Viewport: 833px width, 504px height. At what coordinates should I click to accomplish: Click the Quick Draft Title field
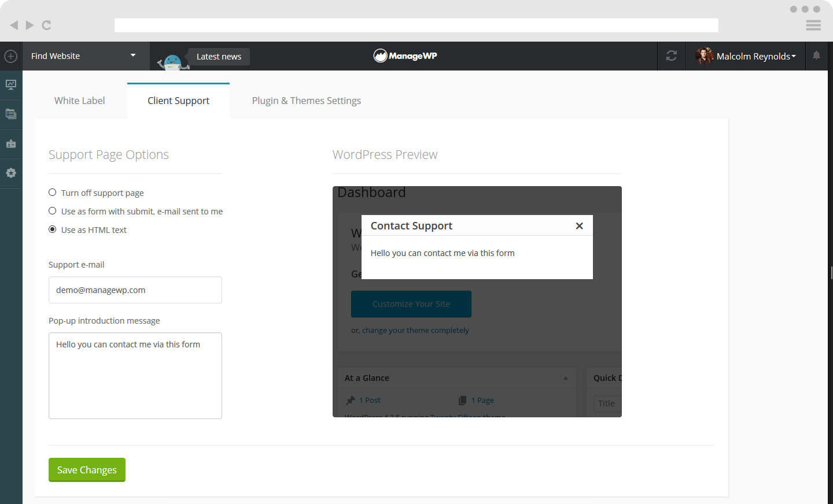pyautogui.click(x=607, y=403)
